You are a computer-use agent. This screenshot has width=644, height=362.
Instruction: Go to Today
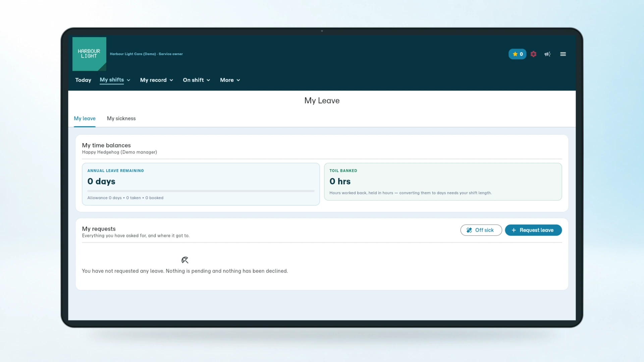(x=83, y=80)
